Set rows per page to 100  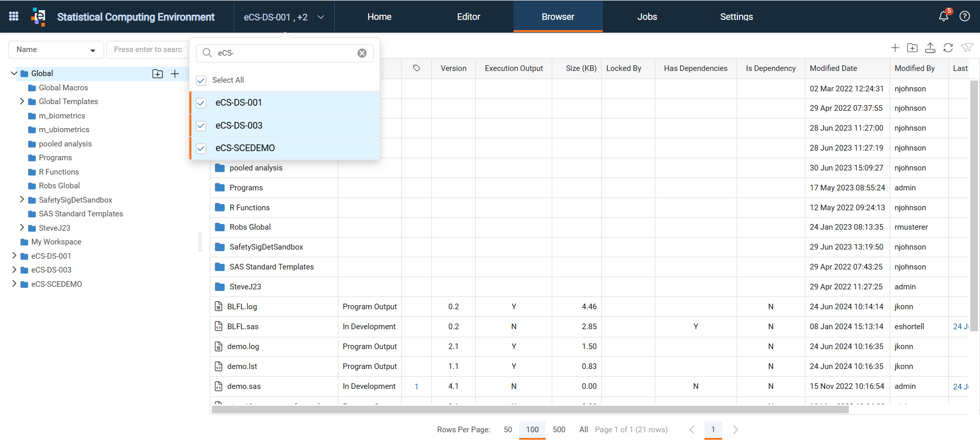pyautogui.click(x=532, y=430)
